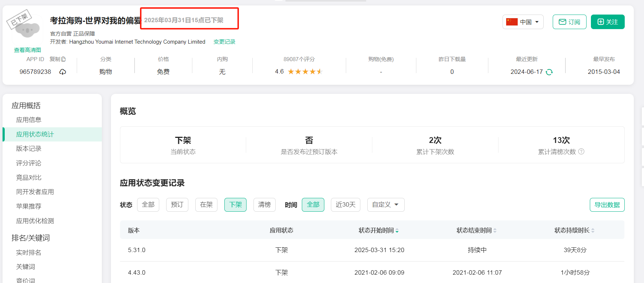Select the 在架 status filter
Image resolution: width=644 pixels, height=283 pixels.
[206, 205]
